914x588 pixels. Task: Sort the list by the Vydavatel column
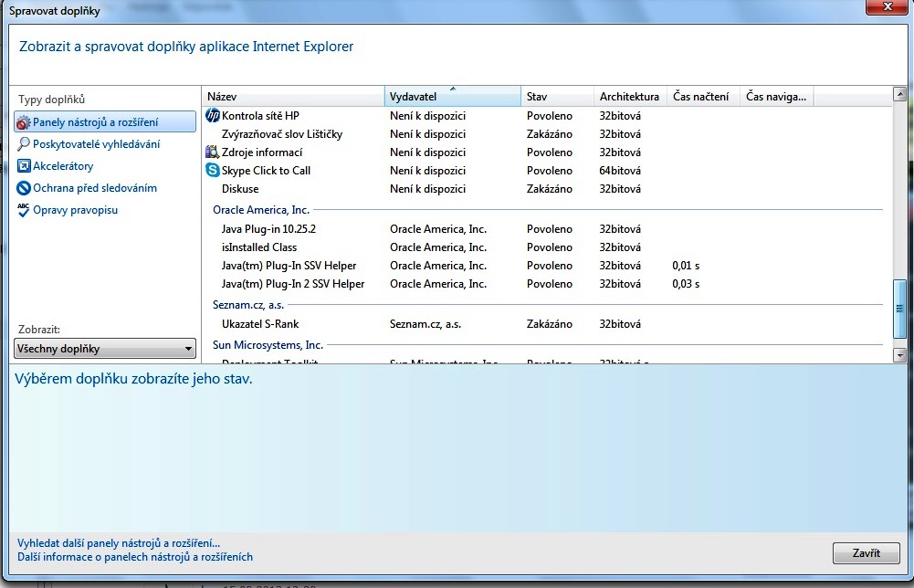[452, 97]
